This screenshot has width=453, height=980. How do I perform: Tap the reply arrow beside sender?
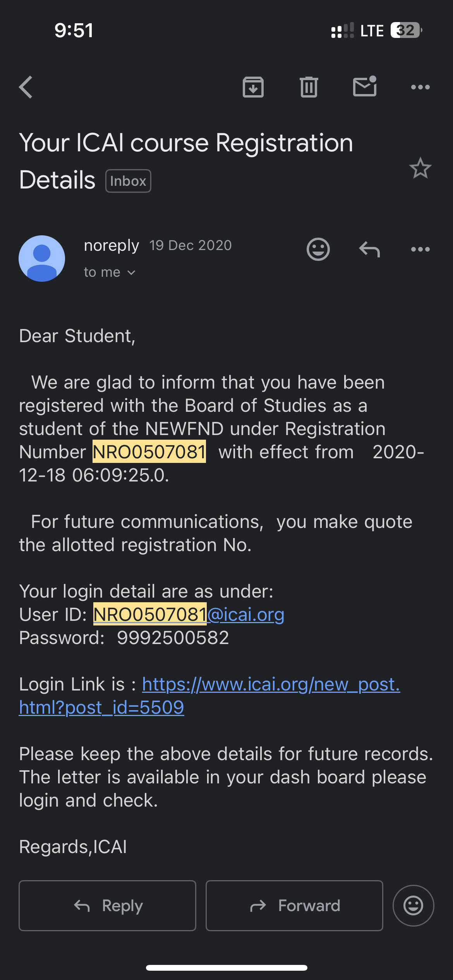369,249
